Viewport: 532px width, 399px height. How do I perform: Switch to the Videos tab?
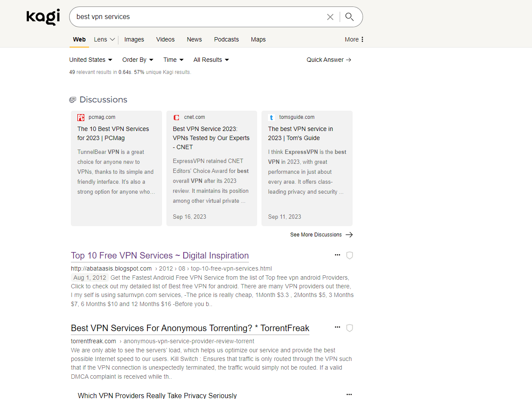click(166, 39)
